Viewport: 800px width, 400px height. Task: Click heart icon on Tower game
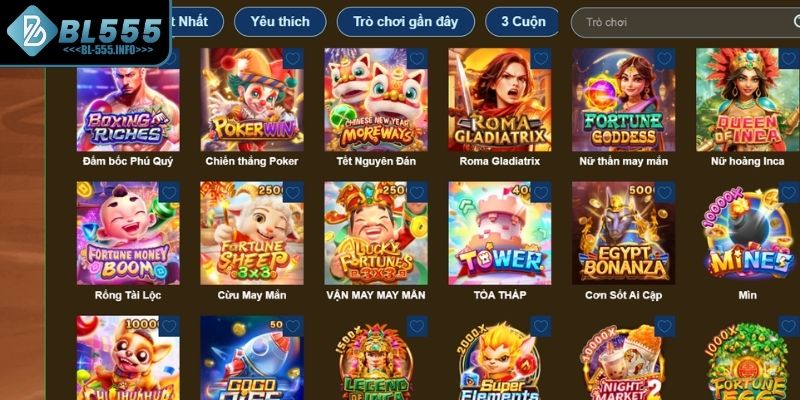pos(541,192)
